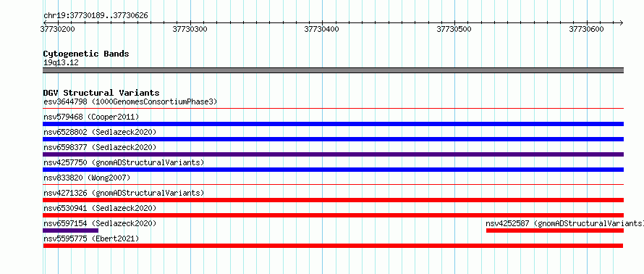This screenshot has height=274, width=644.
Task: Open variant nsv833820 (Wong2007) label
Action: (x=87, y=178)
